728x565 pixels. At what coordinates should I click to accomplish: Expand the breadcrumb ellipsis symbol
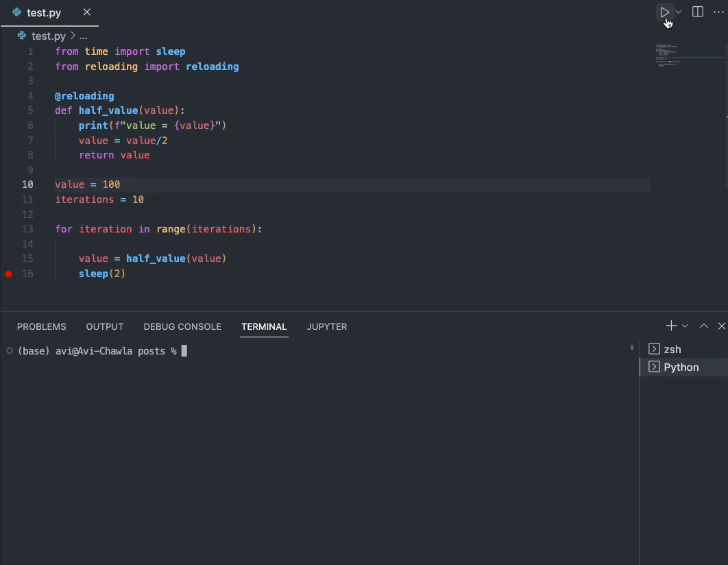coord(84,36)
